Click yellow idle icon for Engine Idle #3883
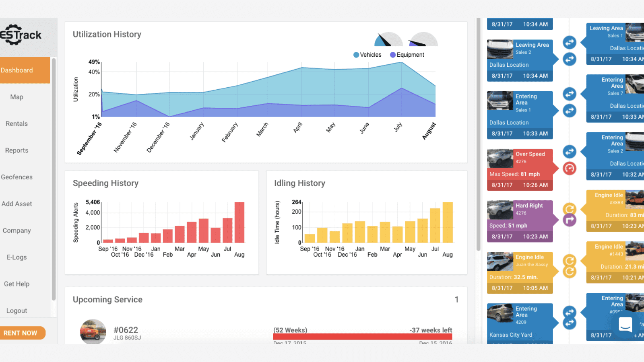This screenshot has width=644, height=362. 570,209
